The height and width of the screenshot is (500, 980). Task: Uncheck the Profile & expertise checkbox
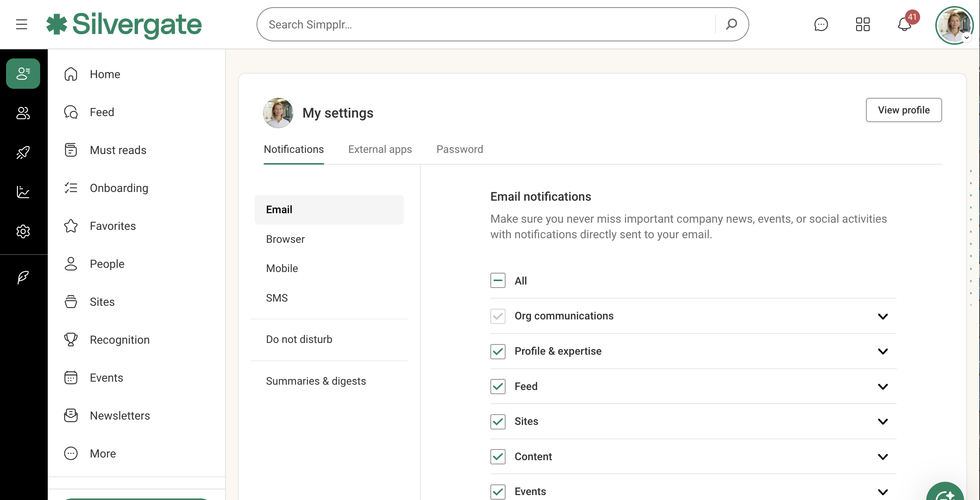(x=498, y=351)
